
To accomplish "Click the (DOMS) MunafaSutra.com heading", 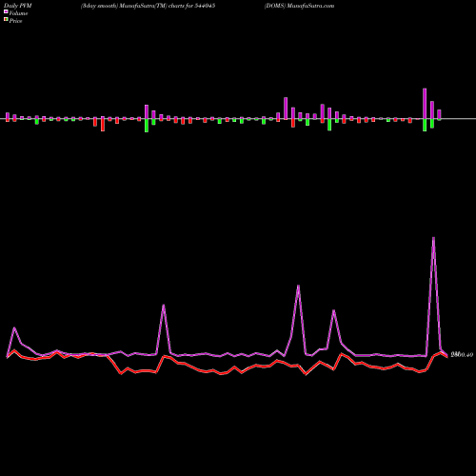I will click(x=299, y=6).
